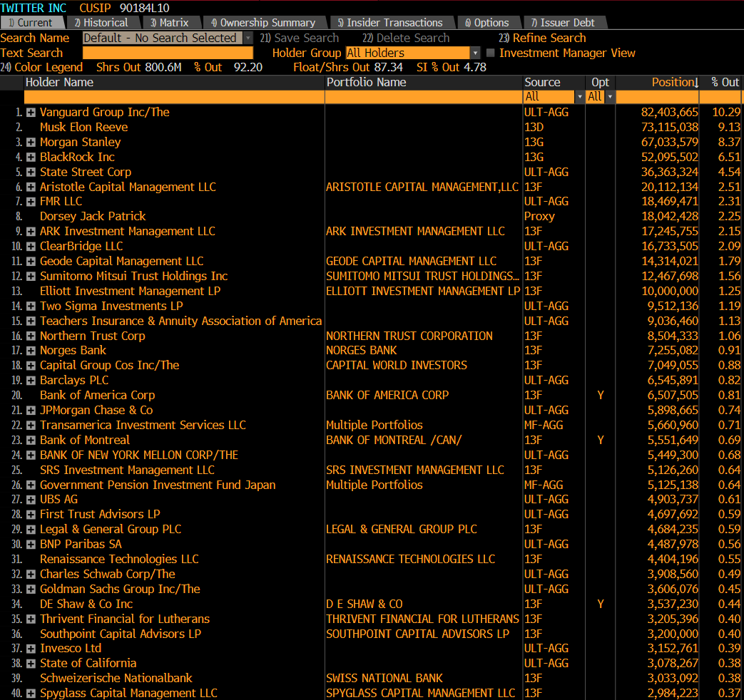Expand ARK Investment Management LLC row
Screen dimensions: 744x700
31,232
